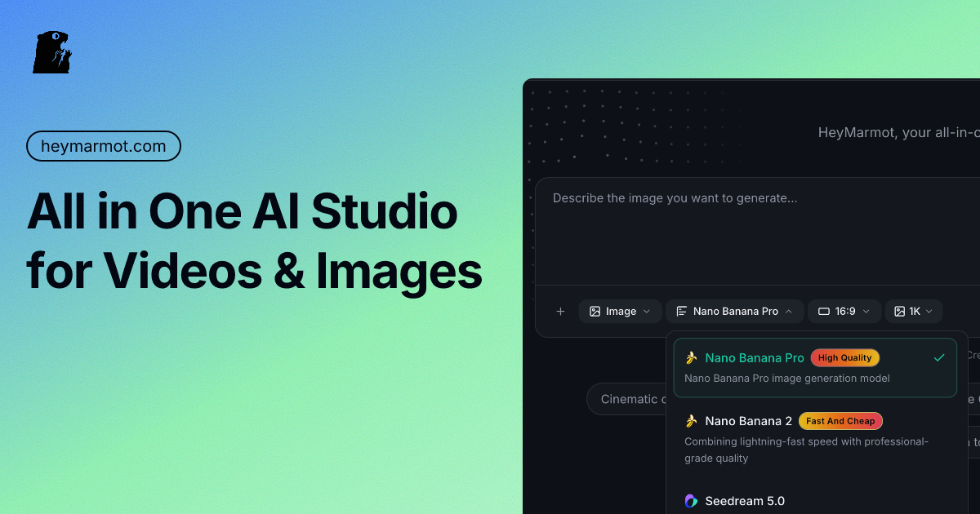Click the image icon in Image selector
Image resolution: width=980 pixels, height=514 pixels.
[595, 311]
